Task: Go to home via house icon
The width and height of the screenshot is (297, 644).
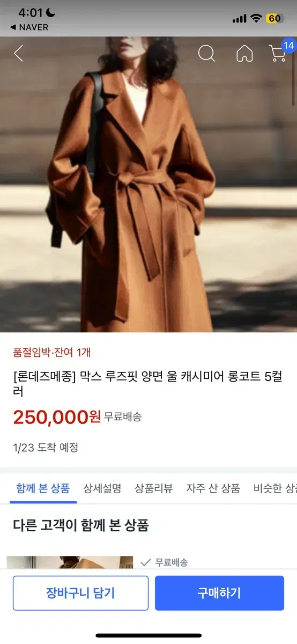Action: click(244, 53)
